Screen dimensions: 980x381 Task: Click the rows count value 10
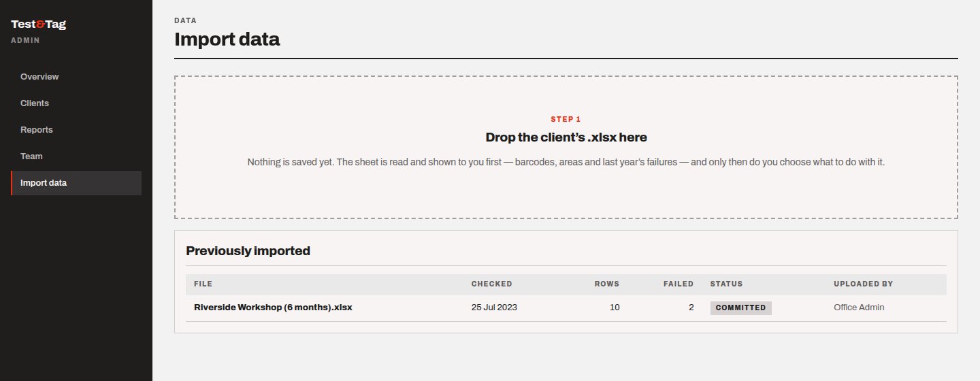click(x=615, y=308)
